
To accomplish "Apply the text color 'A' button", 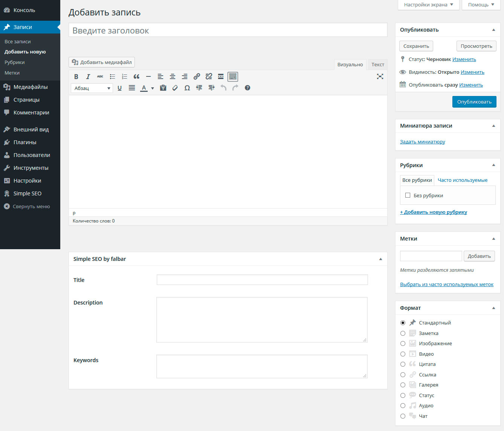I will (144, 88).
